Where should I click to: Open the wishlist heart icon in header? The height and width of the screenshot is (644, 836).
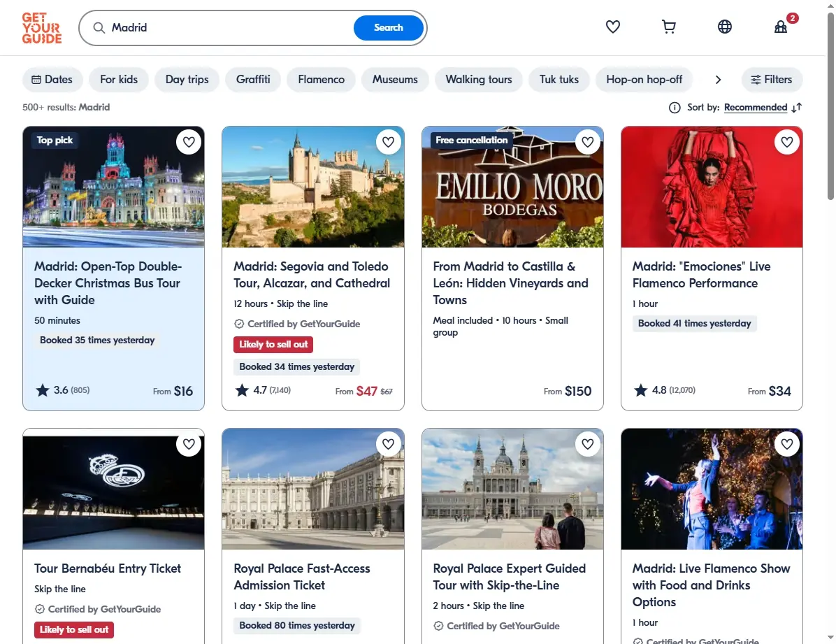pos(612,27)
